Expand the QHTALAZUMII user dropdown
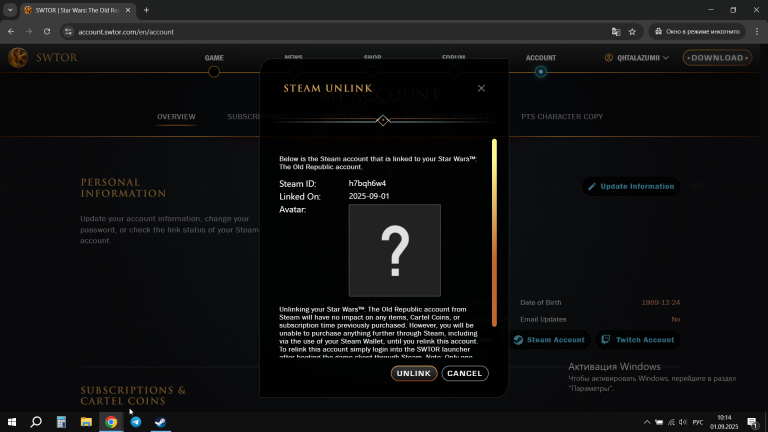 637,58
